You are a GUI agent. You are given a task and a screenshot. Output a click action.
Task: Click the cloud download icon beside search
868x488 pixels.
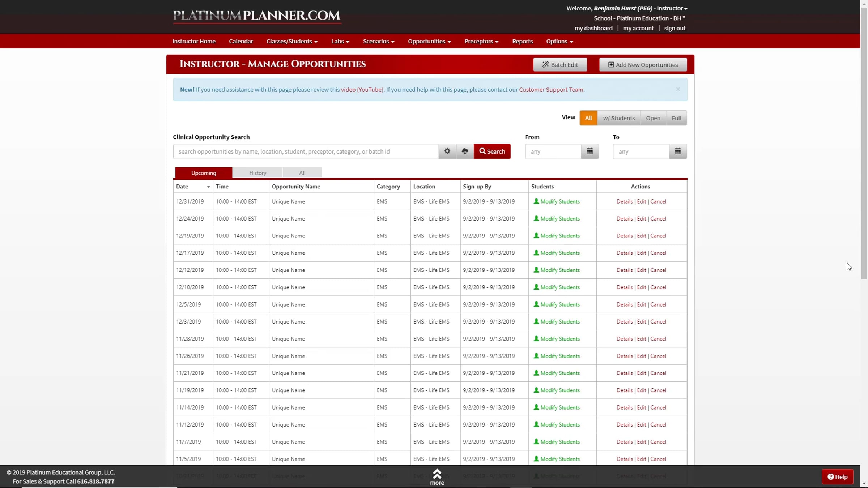(465, 151)
